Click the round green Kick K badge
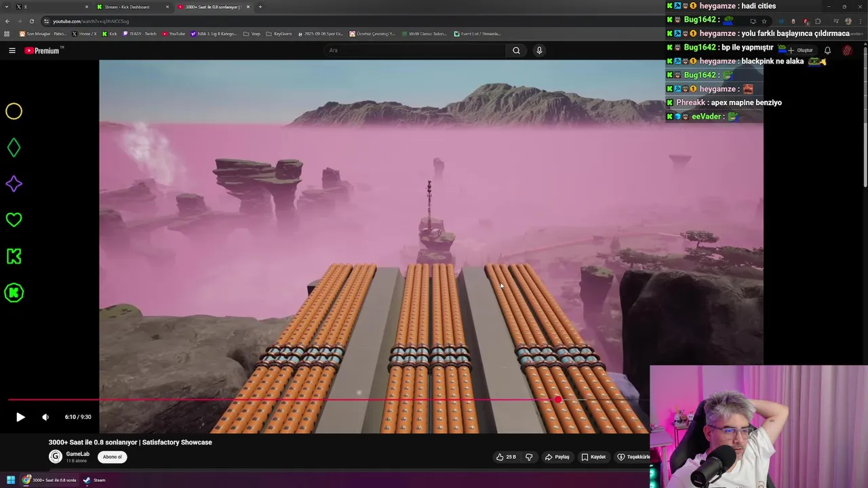 (14, 293)
